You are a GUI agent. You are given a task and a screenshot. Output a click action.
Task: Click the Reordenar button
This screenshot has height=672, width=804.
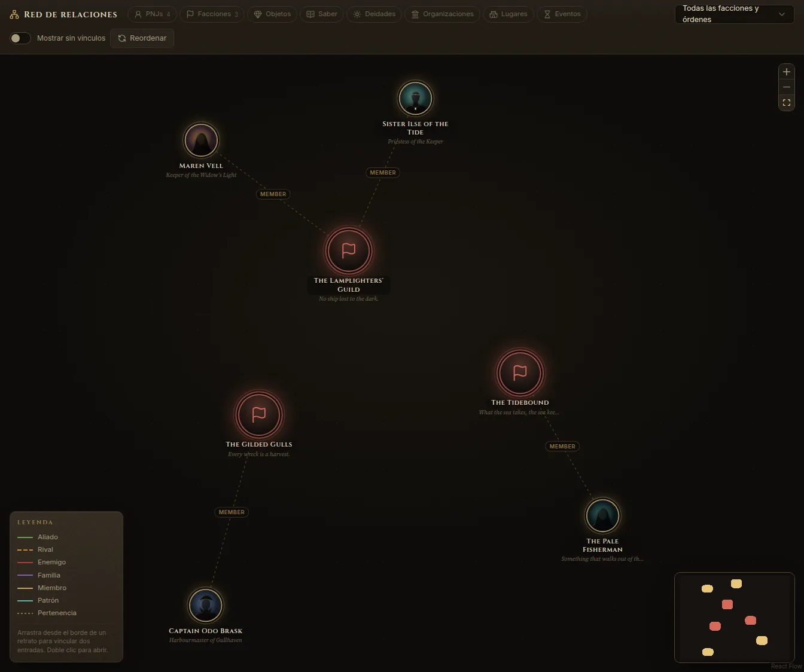pos(142,38)
